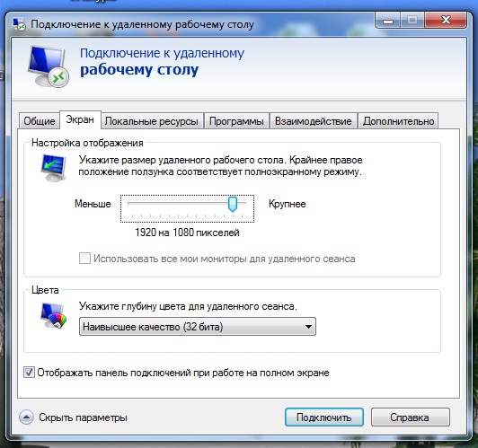Uncheck Отображать панель подключений checkbox
Screen dimensions: 478x448
pos(29,373)
